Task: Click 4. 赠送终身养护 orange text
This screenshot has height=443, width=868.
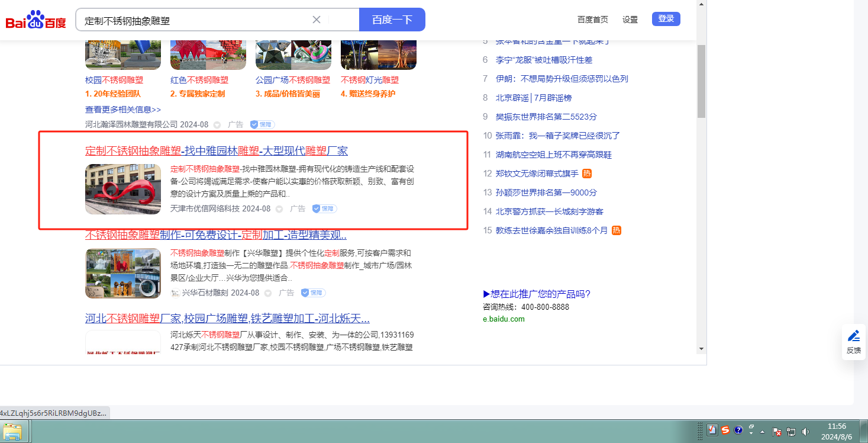Action: [368, 94]
